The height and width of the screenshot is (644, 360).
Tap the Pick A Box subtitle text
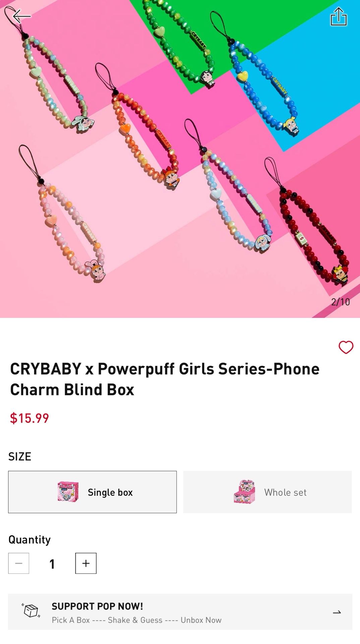click(136, 620)
